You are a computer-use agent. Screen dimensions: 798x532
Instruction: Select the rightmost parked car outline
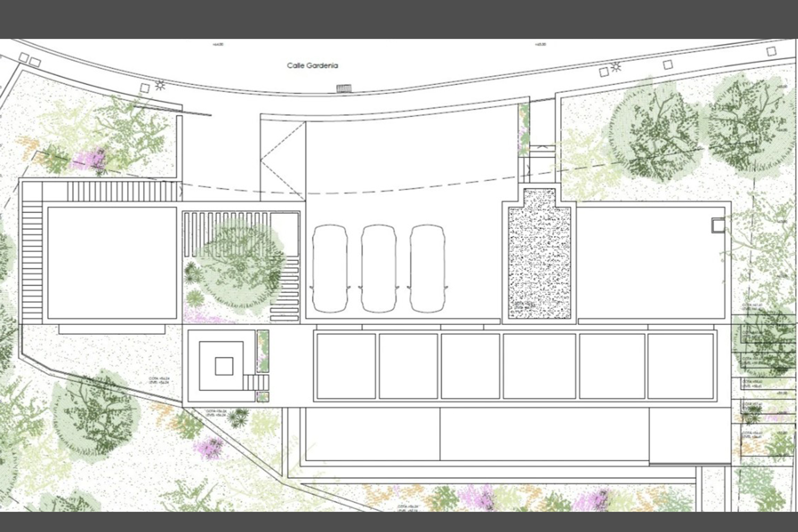(x=427, y=268)
